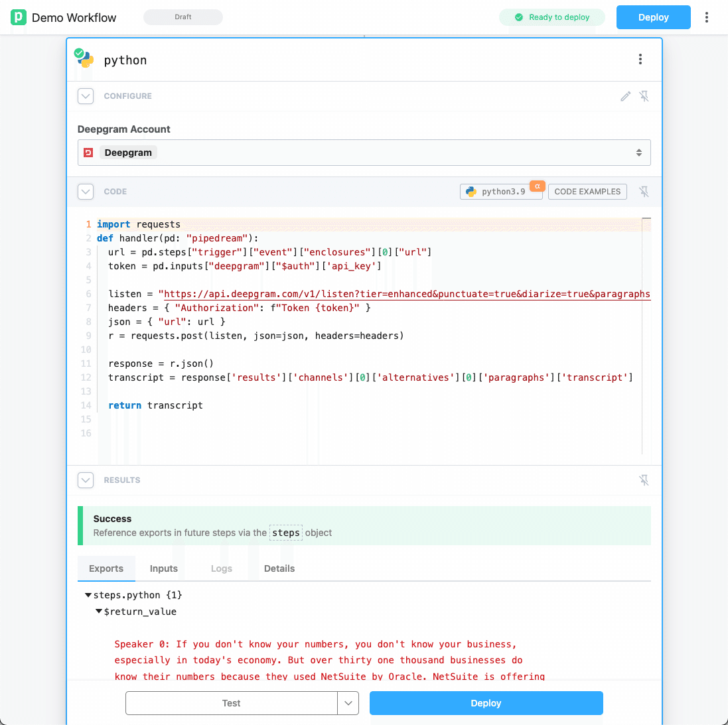Viewport: 728px width, 725px height.
Task: Collapse the Configure section chevron
Action: 86,96
